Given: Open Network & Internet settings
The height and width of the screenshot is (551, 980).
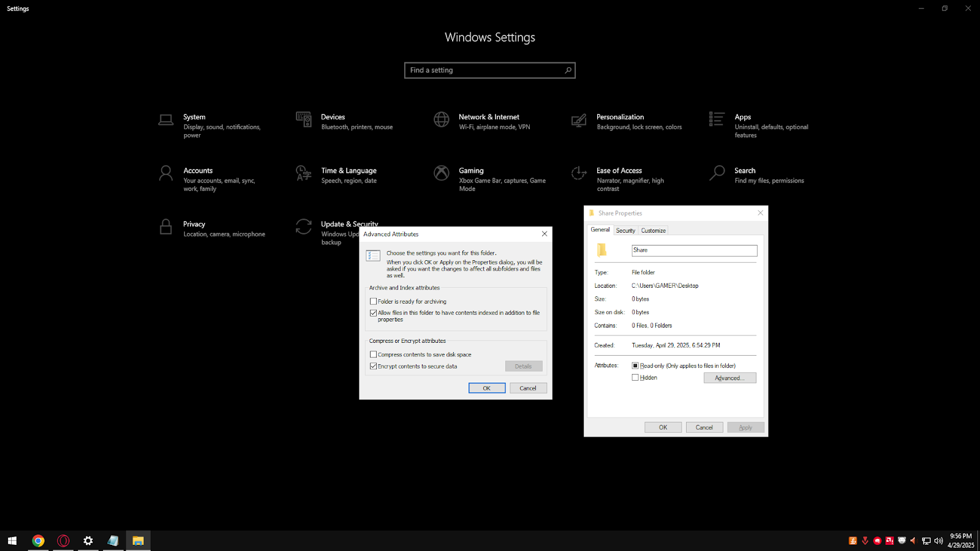Looking at the screenshot, I should (489, 117).
